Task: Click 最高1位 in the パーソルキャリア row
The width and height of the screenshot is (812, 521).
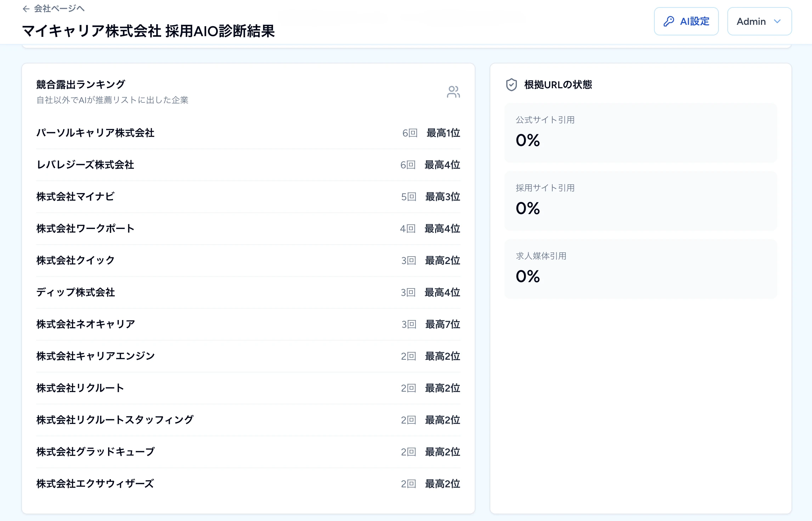Action: [443, 133]
